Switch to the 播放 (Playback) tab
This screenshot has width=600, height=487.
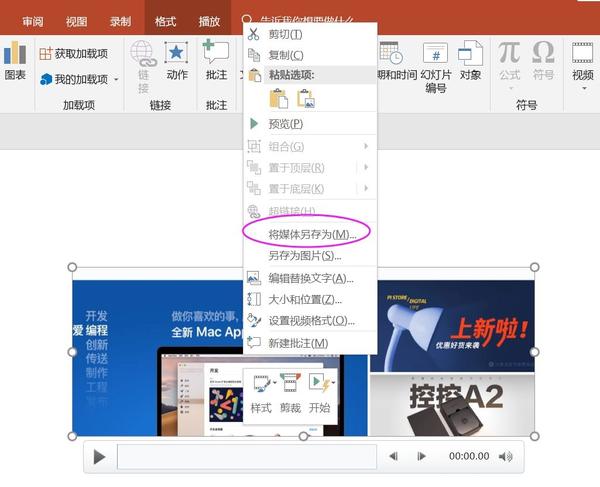click(209, 20)
